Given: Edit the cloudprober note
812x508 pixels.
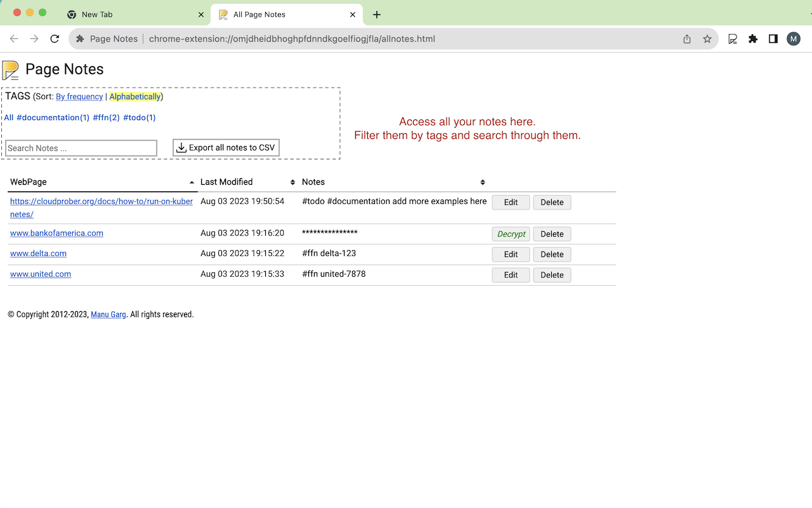Looking at the screenshot, I should tap(511, 202).
